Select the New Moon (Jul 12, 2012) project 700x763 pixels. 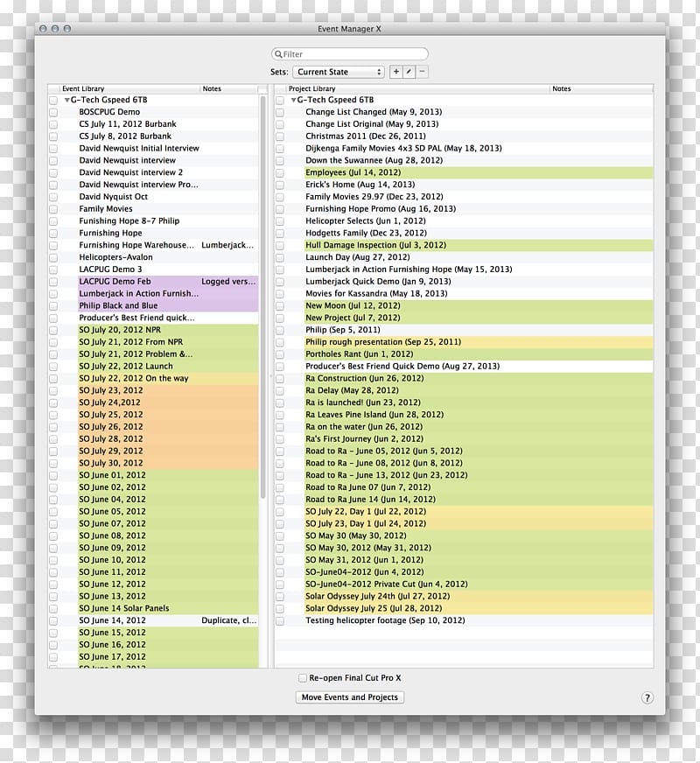(x=353, y=305)
